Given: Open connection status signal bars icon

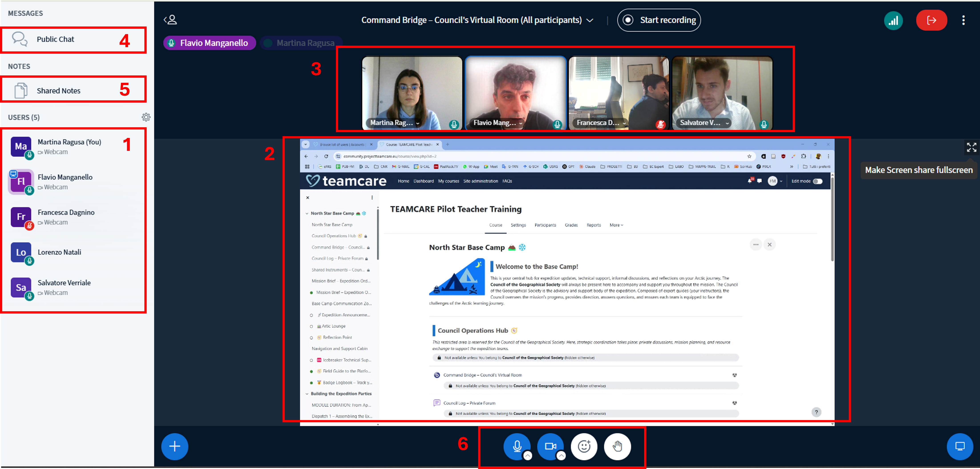Looking at the screenshot, I should [893, 20].
